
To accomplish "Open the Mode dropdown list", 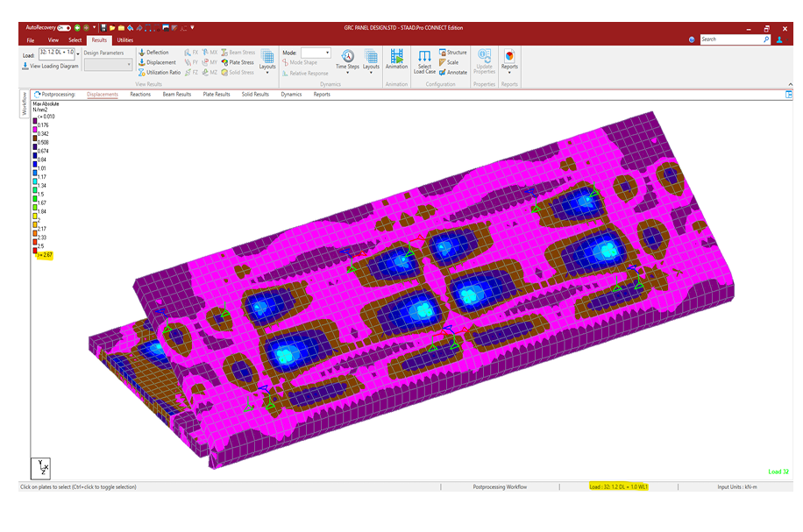I will 328,53.
